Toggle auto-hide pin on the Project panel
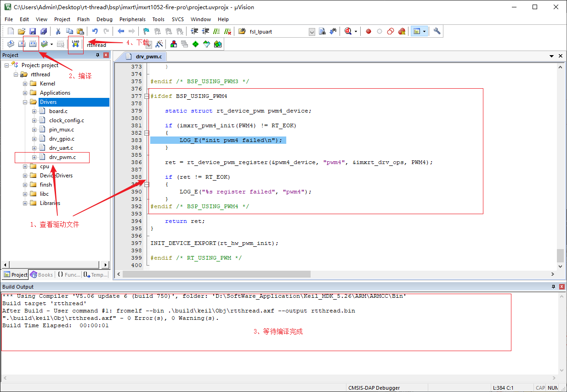 (97, 55)
